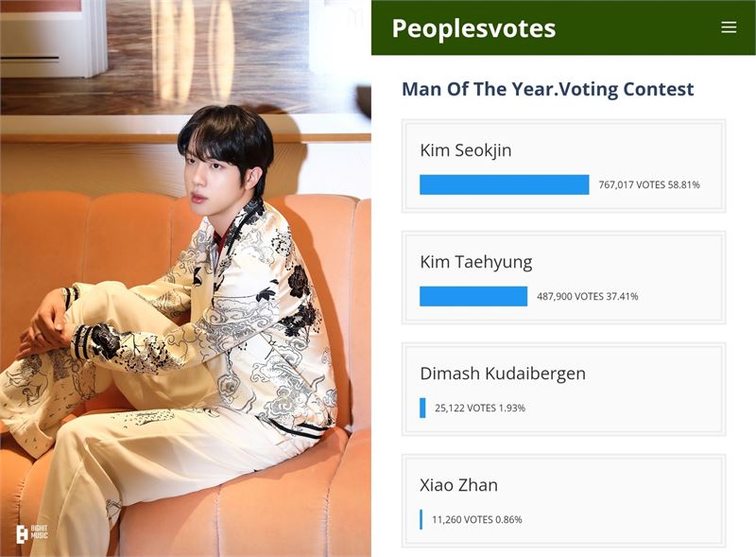
Task: Select the Kim Seokjin candidate name
Action: point(466,150)
